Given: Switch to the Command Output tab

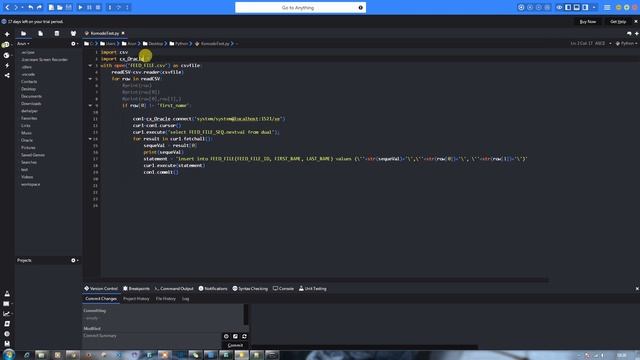Looking at the screenshot, I should pyautogui.click(x=174, y=289).
